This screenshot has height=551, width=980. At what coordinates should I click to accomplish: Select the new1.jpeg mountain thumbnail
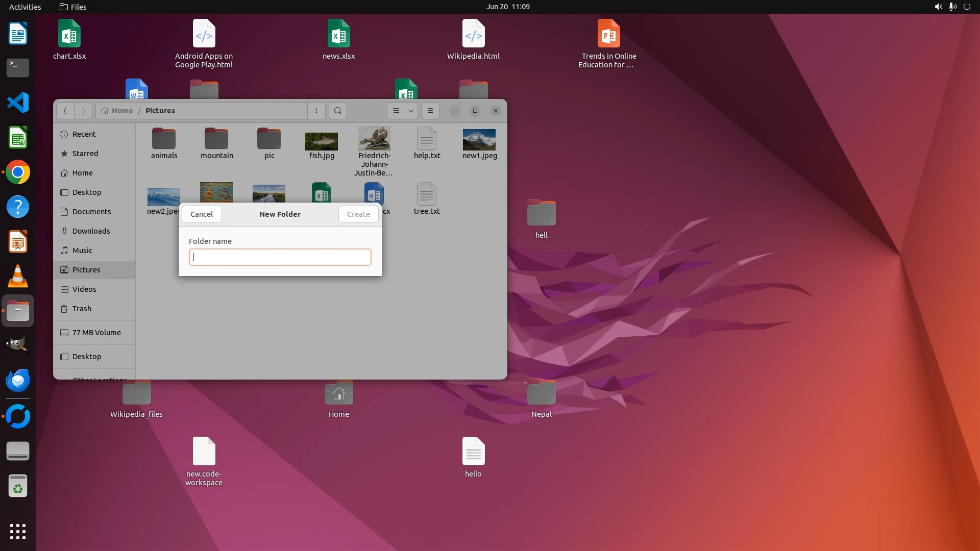click(479, 140)
